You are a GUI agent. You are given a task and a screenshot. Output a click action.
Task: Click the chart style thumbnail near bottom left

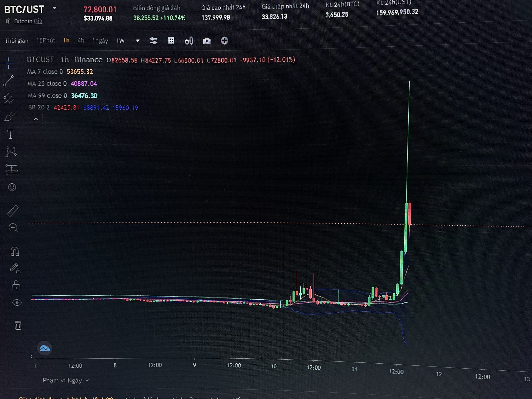[44, 348]
